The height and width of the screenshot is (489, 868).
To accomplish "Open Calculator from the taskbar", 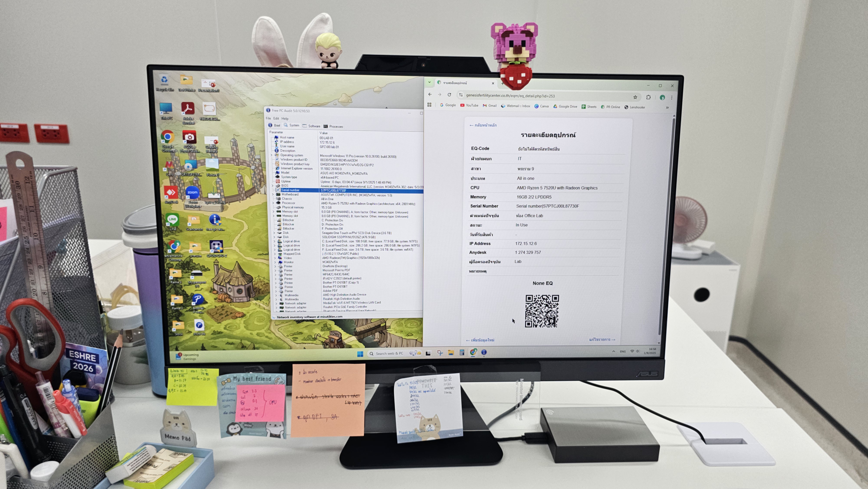I will (462, 353).
